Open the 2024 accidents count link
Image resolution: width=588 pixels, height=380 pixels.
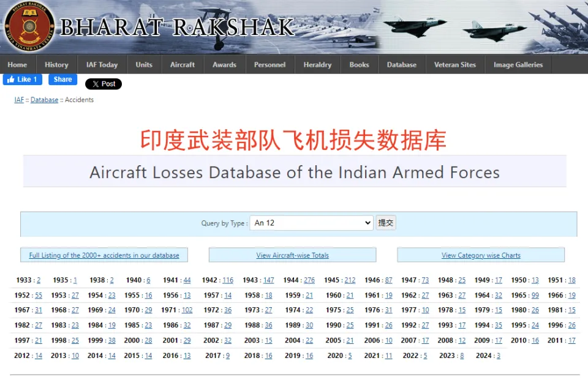click(x=499, y=356)
